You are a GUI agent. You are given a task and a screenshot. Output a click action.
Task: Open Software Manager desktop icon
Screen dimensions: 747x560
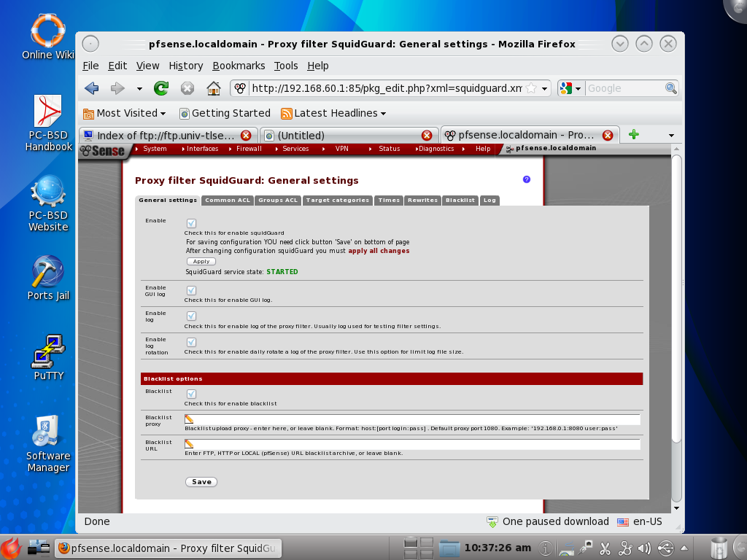point(48,444)
